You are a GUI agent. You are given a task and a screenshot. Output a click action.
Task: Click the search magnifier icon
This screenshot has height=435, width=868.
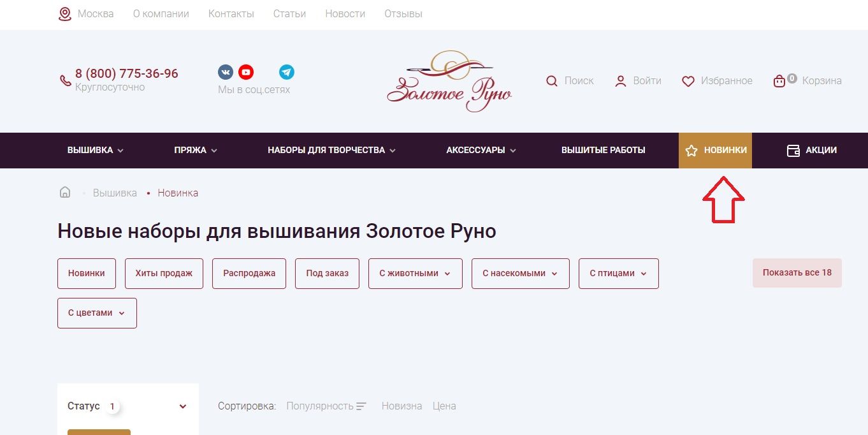point(552,81)
